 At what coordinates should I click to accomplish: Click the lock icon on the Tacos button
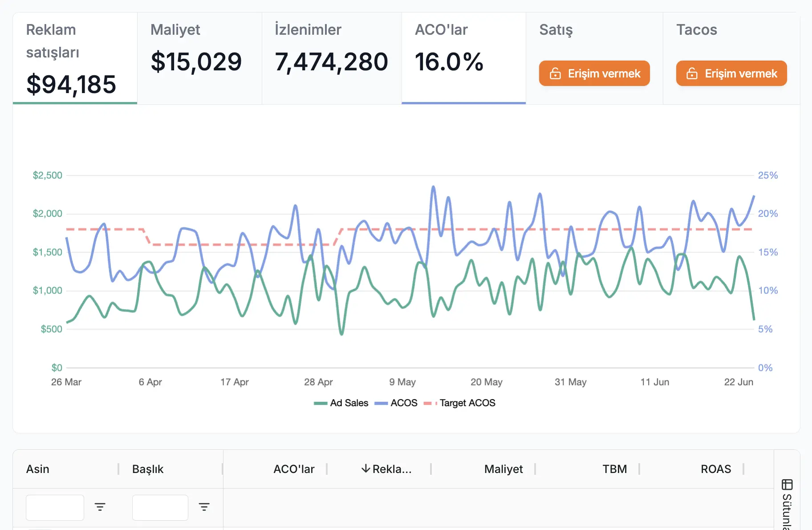[693, 73]
